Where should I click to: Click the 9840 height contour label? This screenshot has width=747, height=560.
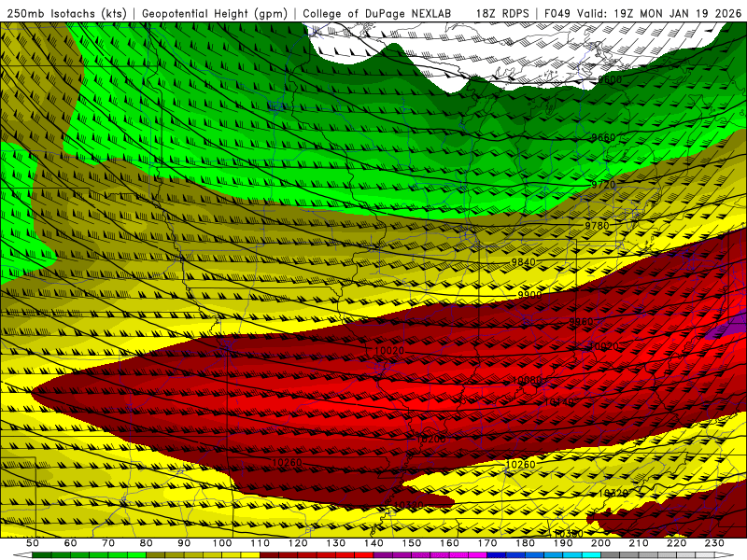tap(523, 262)
